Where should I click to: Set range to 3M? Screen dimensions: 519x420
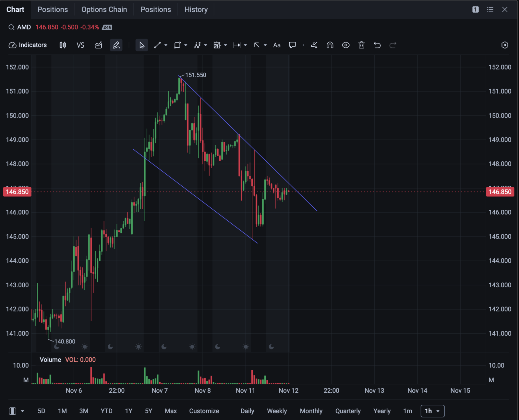point(84,411)
